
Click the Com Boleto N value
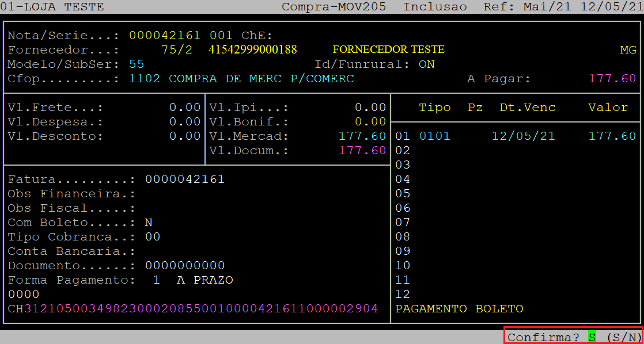coord(149,222)
